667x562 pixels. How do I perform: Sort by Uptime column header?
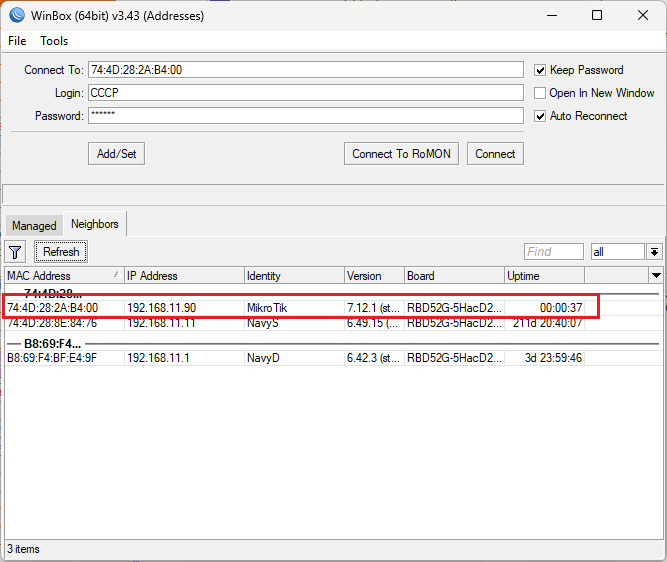tap(544, 276)
